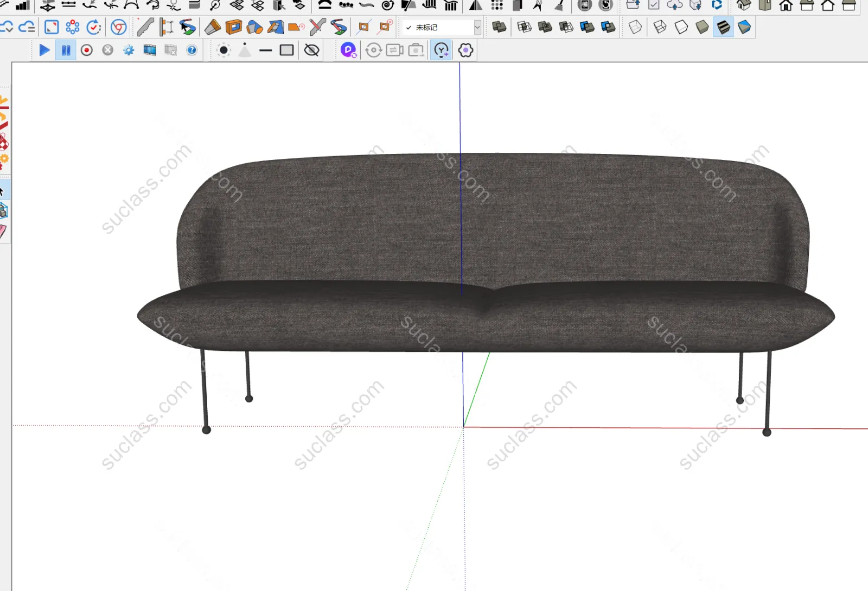The image size is (868, 591).
Task: Select the cone spotlight icon
Action: pyautogui.click(x=245, y=50)
